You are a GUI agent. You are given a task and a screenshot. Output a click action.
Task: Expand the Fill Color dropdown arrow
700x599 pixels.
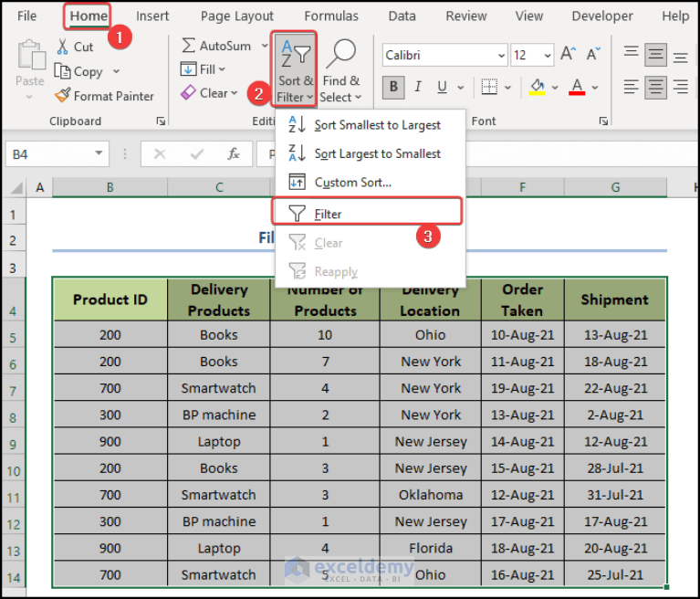coord(555,88)
